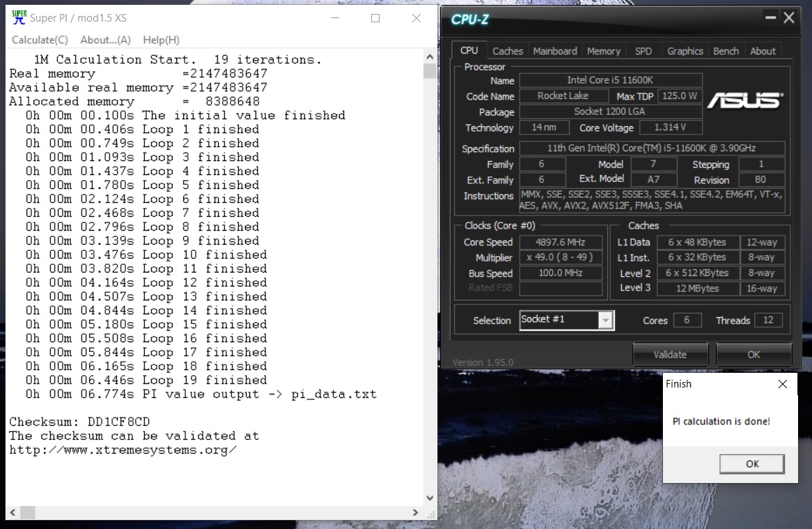Switch to the Bench tab in CPU-Z
Screen dimensions: 812x529
pyautogui.click(x=726, y=51)
